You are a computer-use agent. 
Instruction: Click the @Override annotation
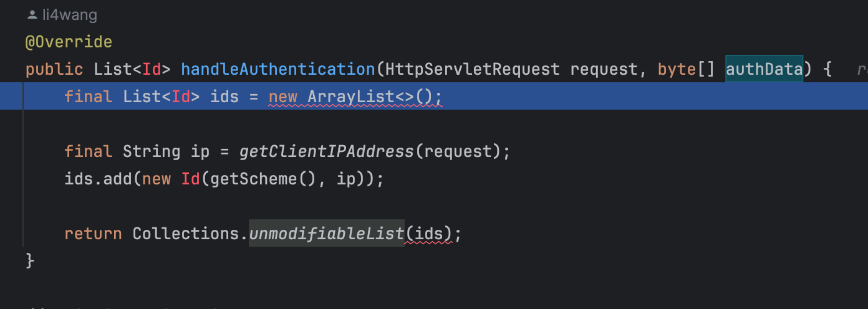(x=69, y=42)
